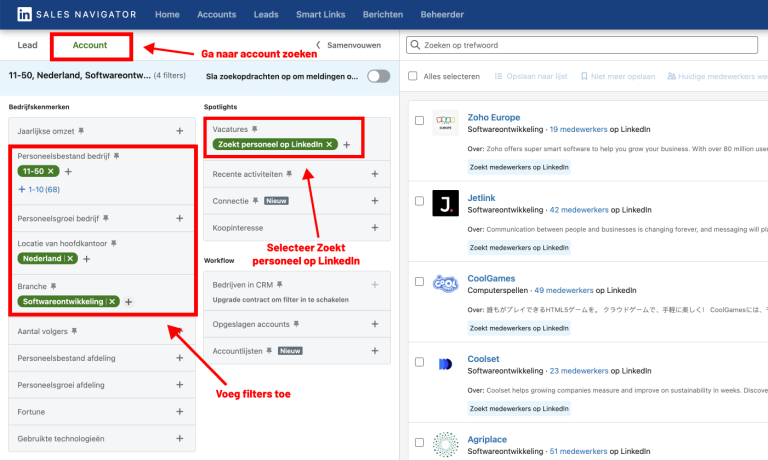Click the CoolGames logo thumbnail
Image resolution: width=768 pixels, height=460 pixels.
(446, 283)
